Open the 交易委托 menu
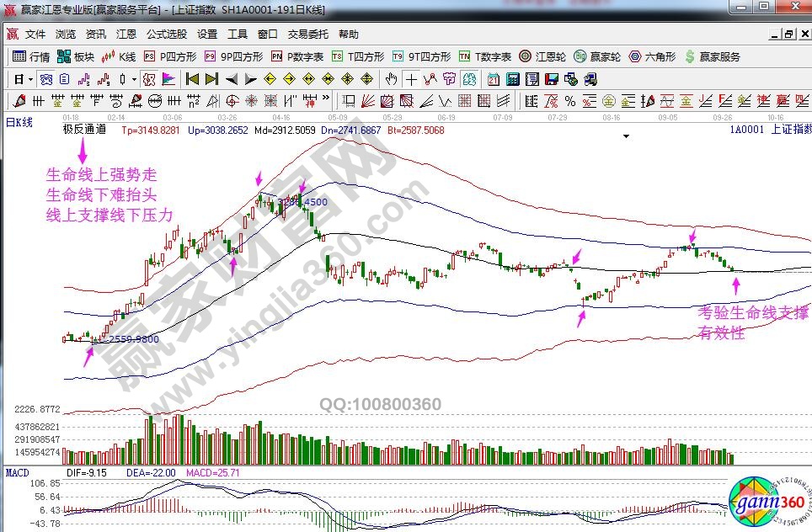 (x=308, y=35)
